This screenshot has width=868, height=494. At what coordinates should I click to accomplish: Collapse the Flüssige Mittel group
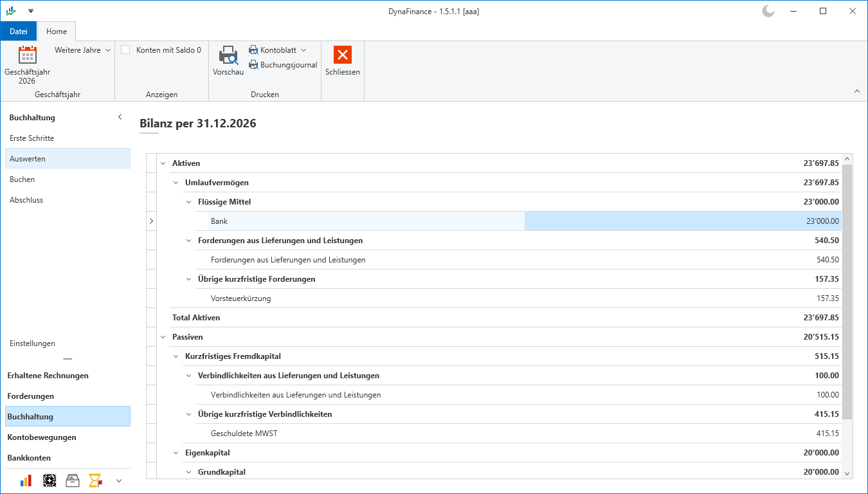pos(189,202)
